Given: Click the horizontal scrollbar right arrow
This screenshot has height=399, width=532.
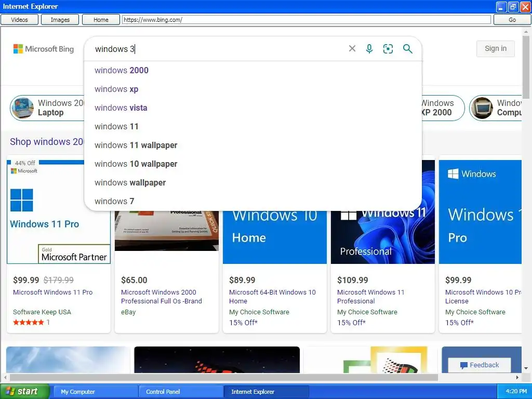Looking at the screenshot, I should (x=517, y=377).
